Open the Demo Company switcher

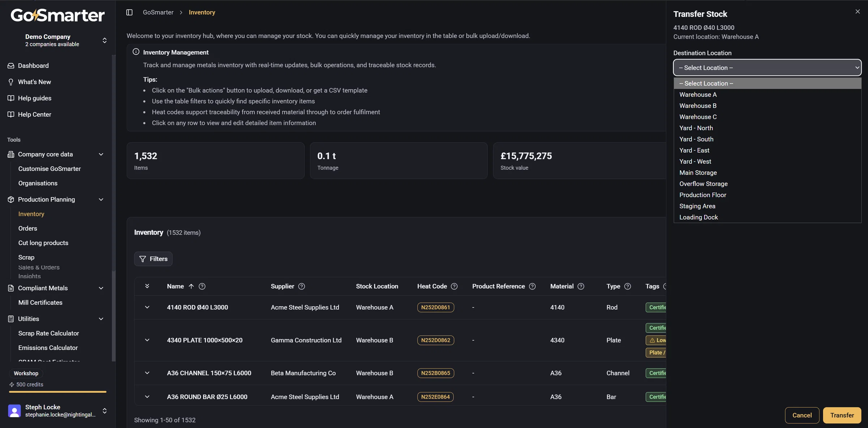[x=105, y=40]
